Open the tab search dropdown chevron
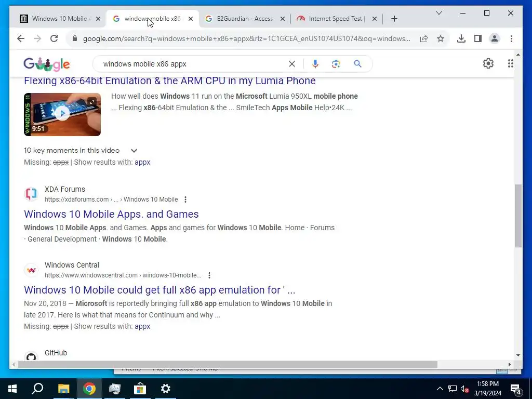This screenshot has width=532, height=399. pyautogui.click(x=438, y=13)
